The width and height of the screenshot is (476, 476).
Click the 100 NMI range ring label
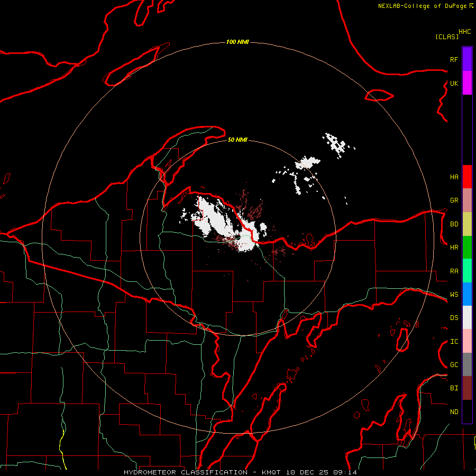pyautogui.click(x=237, y=42)
